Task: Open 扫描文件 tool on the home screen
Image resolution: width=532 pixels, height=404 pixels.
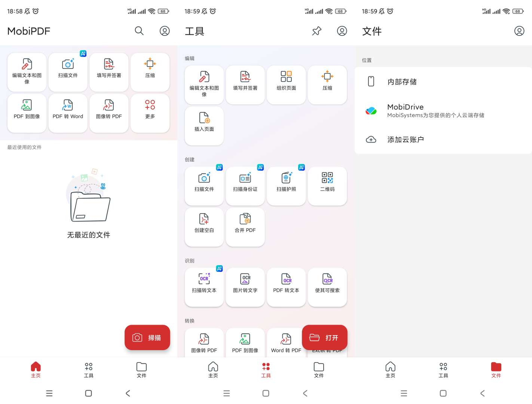Action: tap(68, 72)
